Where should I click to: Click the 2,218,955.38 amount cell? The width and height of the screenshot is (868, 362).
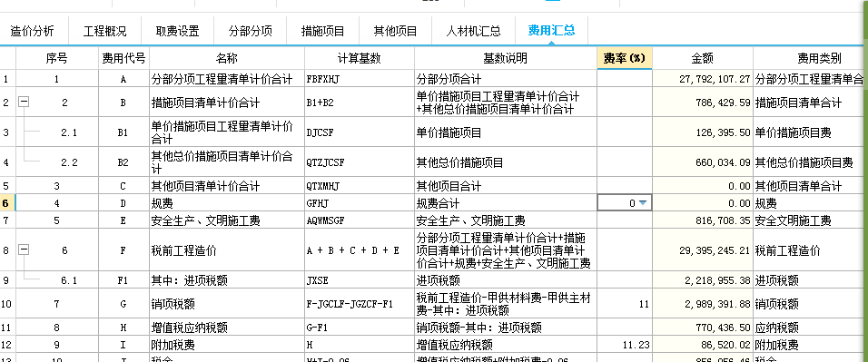[x=703, y=280]
